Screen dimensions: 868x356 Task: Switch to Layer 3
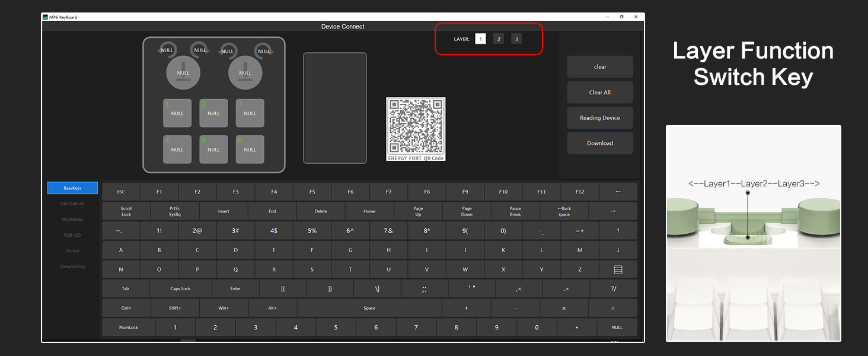(x=516, y=38)
